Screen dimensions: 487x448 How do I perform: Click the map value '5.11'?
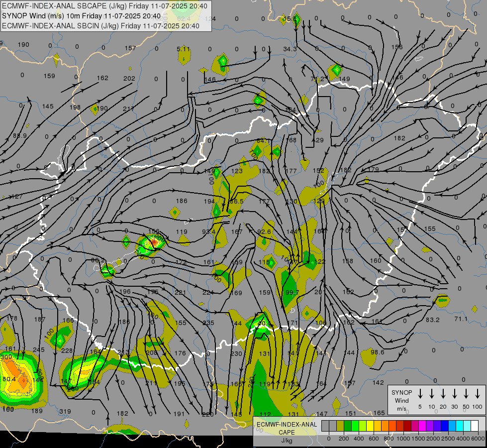point(183,49)
